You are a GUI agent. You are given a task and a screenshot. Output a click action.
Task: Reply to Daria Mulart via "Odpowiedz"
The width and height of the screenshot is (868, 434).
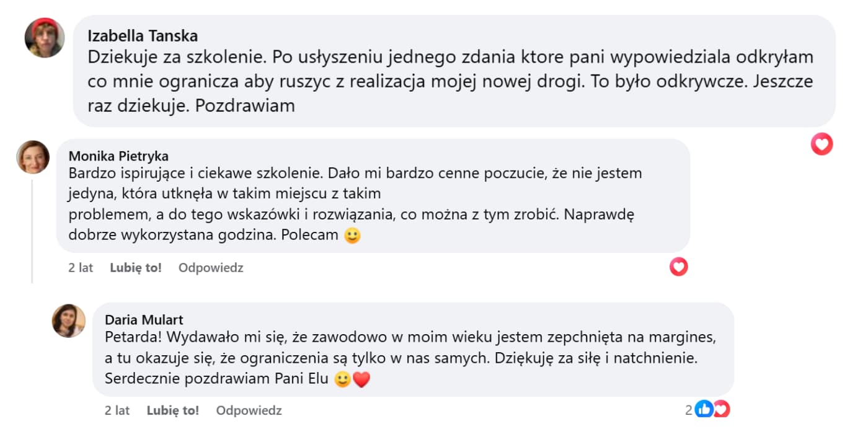249,410
